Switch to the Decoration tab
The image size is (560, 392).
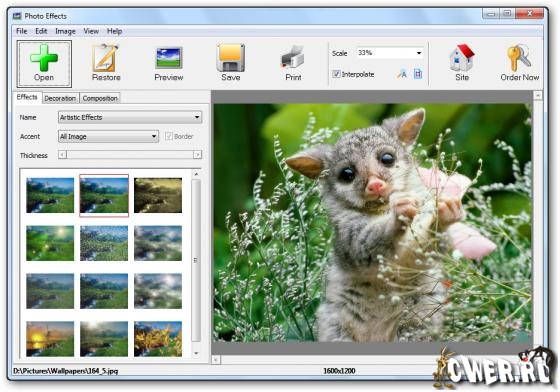coord(60,98)
